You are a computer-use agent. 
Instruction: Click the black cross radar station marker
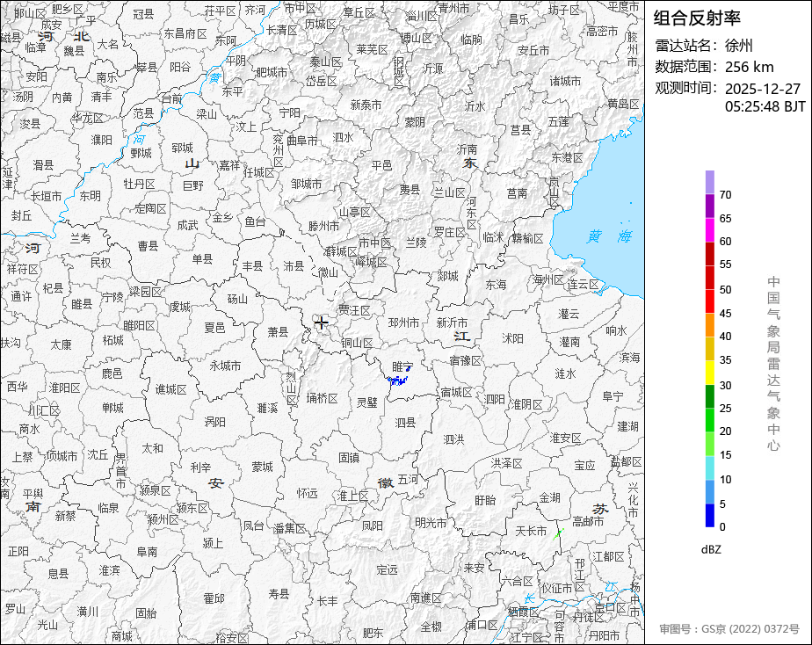coord(322,323)
